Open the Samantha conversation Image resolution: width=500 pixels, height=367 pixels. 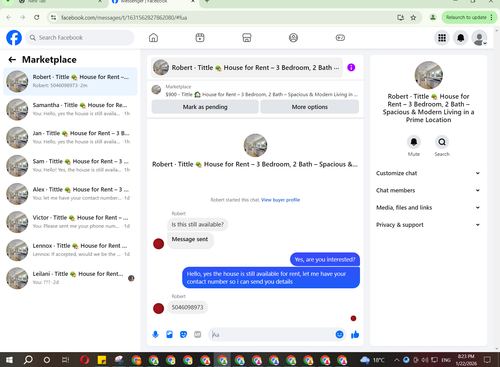pos(70,109)
